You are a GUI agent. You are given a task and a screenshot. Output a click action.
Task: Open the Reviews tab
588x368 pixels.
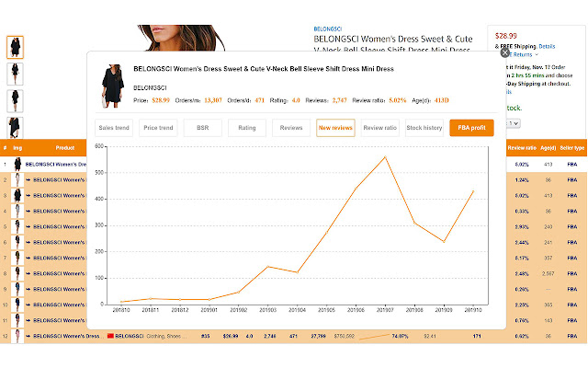[291, 128]
